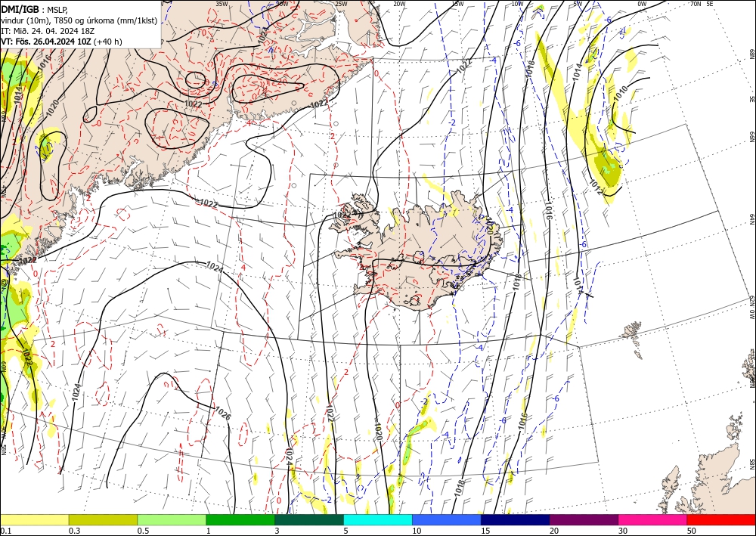The image size is (756, 536).
Task: Click the "0.3" legend value label
Action: click(x=74, y=531)
